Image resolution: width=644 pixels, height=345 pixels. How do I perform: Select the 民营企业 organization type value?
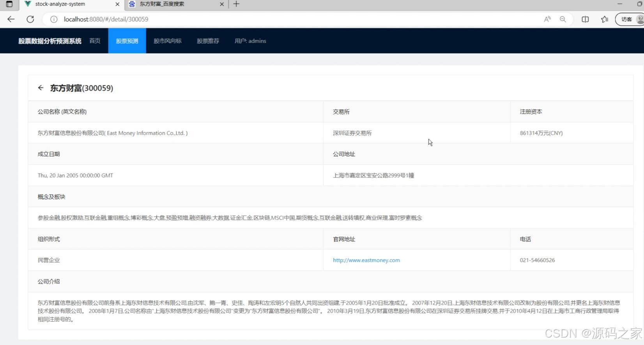point(49,260)
